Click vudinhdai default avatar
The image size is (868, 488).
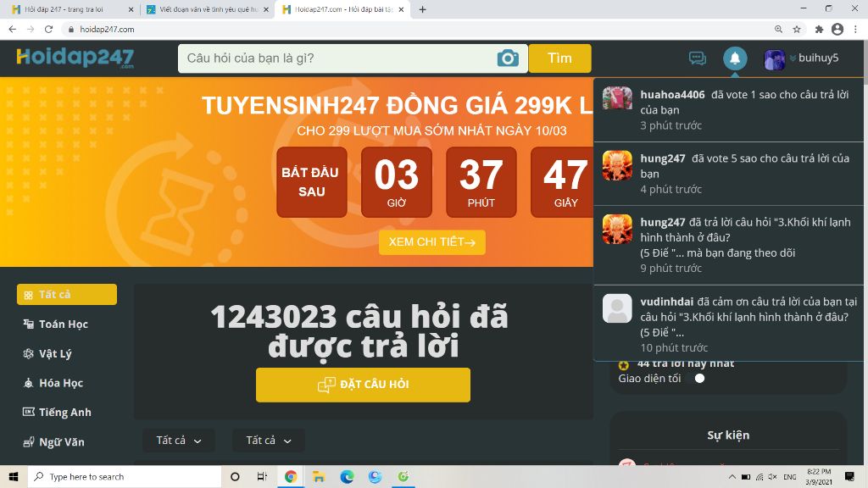click(x=617, y=308)
